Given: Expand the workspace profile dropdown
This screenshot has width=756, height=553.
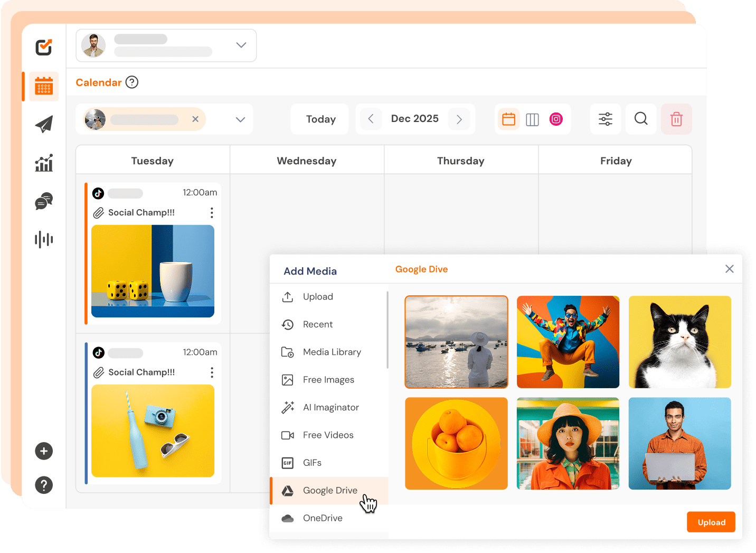Looking at the screenshot, I should tap(241, 45).
